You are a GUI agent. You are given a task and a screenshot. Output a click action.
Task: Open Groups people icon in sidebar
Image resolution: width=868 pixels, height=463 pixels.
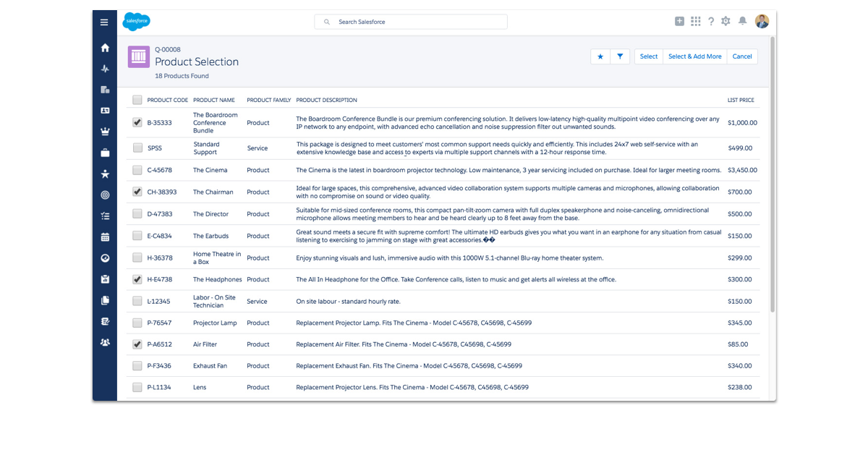(x=105, y=342)
